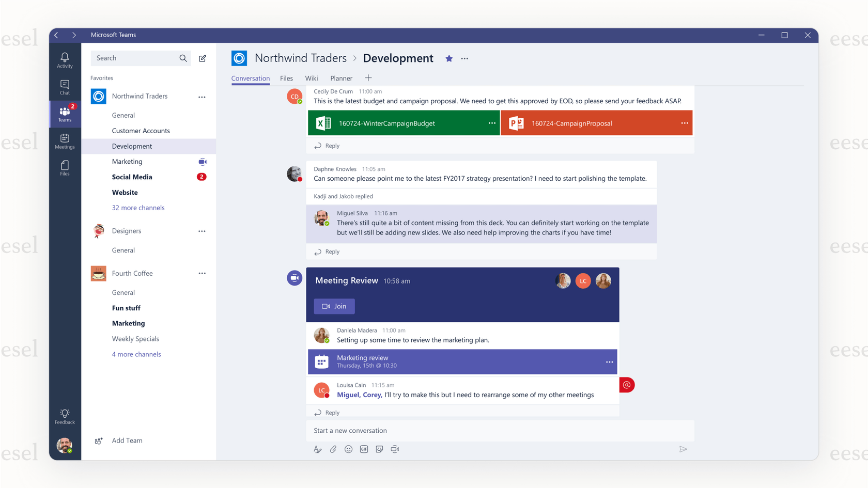Switch to Chat in the app sidebar

pos(65,86)
